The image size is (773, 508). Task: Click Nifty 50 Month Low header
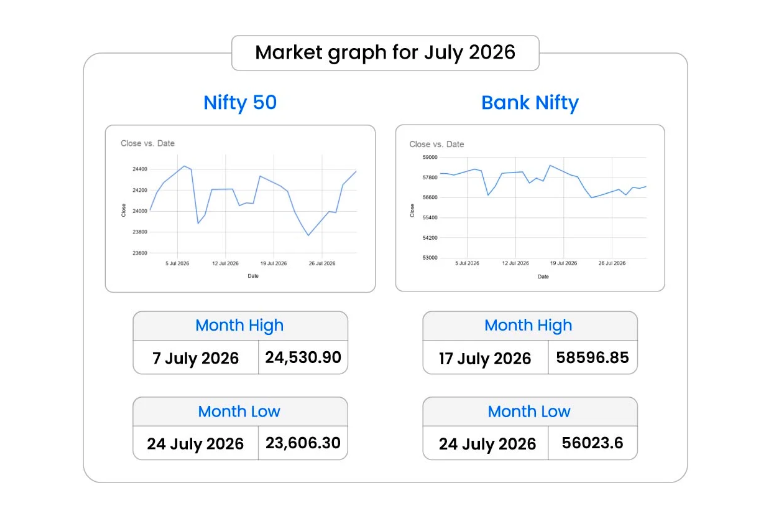point(240,411)
